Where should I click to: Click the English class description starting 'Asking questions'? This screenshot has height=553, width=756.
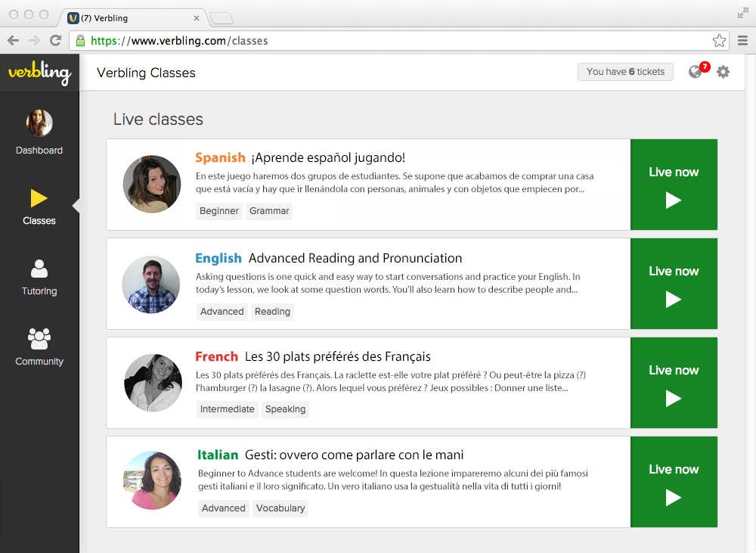tap(388, 283)
